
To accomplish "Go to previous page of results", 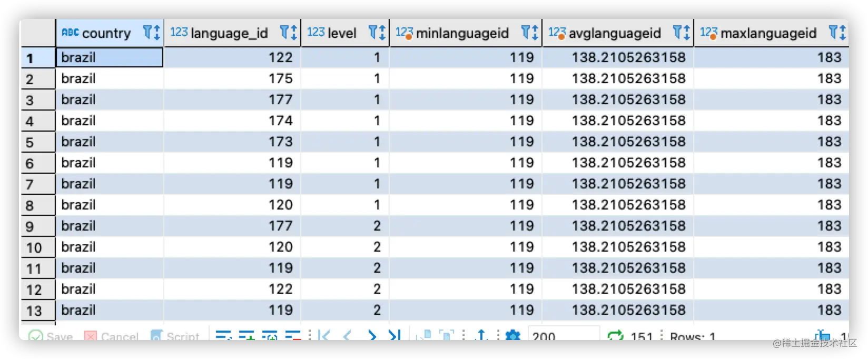I will pyautogui.click(x=347, y=335).
